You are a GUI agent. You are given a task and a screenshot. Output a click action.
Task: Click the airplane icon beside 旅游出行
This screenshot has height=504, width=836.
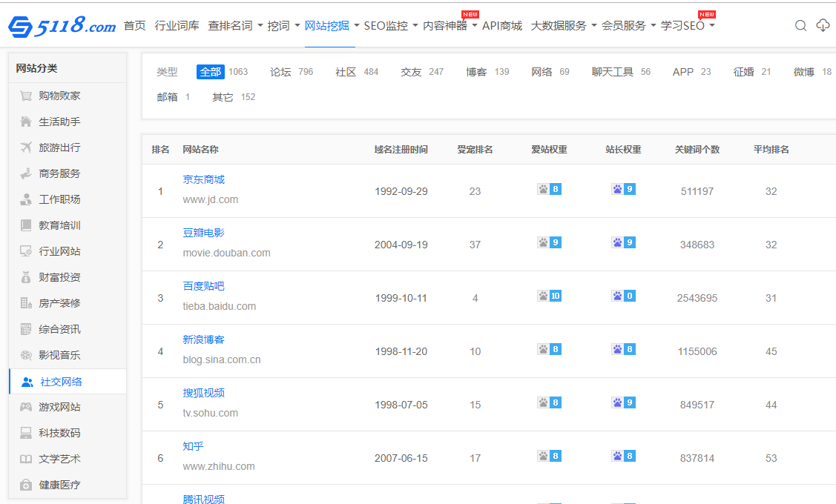tap(25, 147)
